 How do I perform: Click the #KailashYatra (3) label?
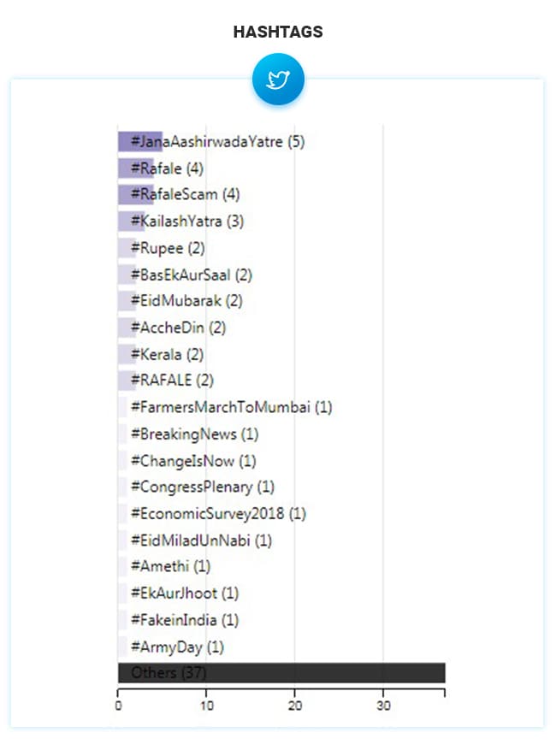click(187, 221)
